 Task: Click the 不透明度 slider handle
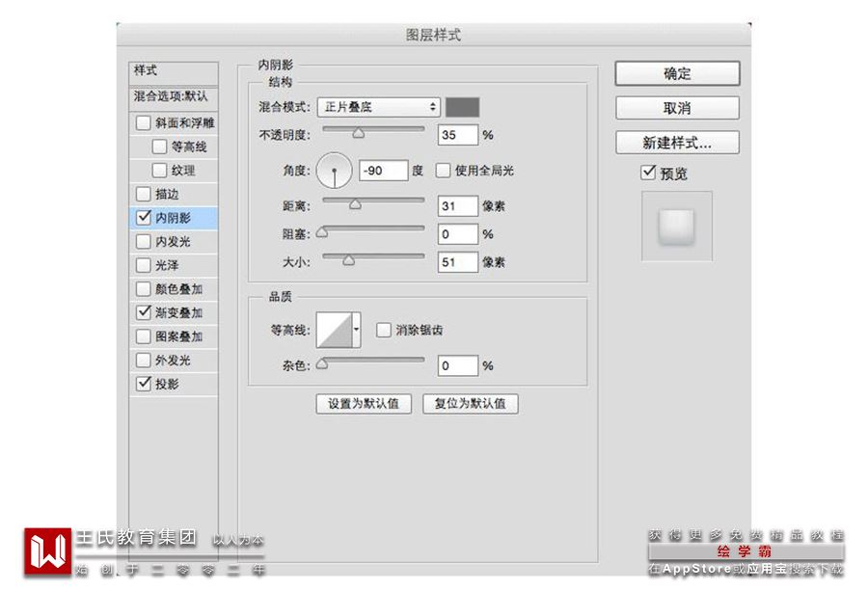tap(359, 133)
